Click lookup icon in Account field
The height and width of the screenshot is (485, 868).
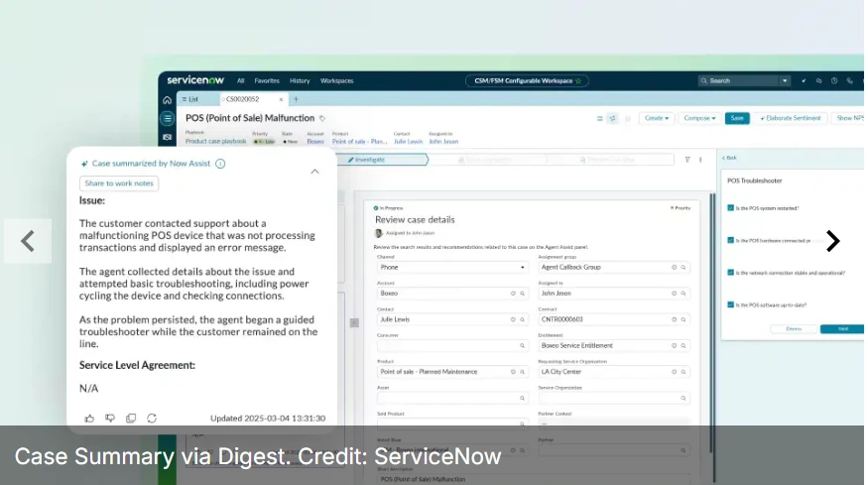(x=522, y=294)
